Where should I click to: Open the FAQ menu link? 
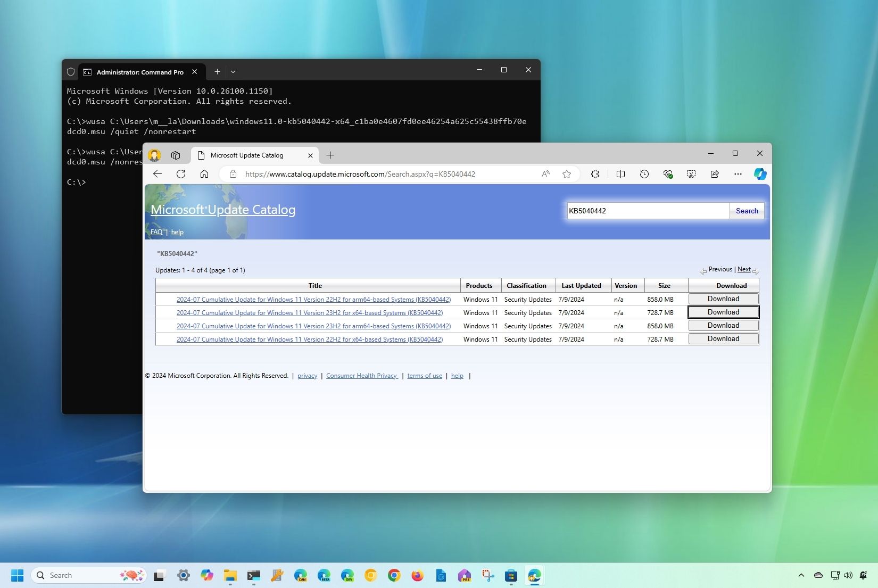[156, 232]
